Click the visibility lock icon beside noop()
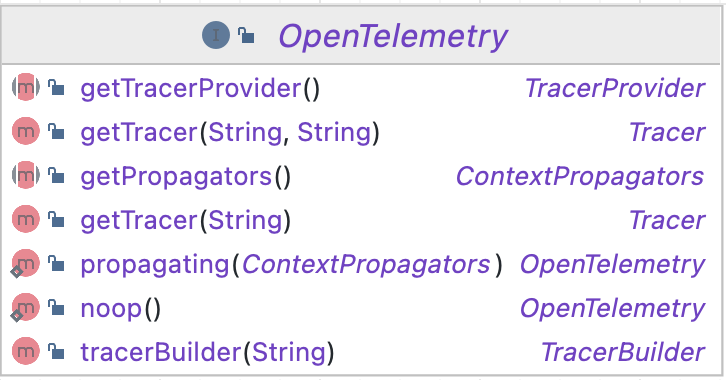The width and height of the screenshot is (726, 380). (56, 307)
